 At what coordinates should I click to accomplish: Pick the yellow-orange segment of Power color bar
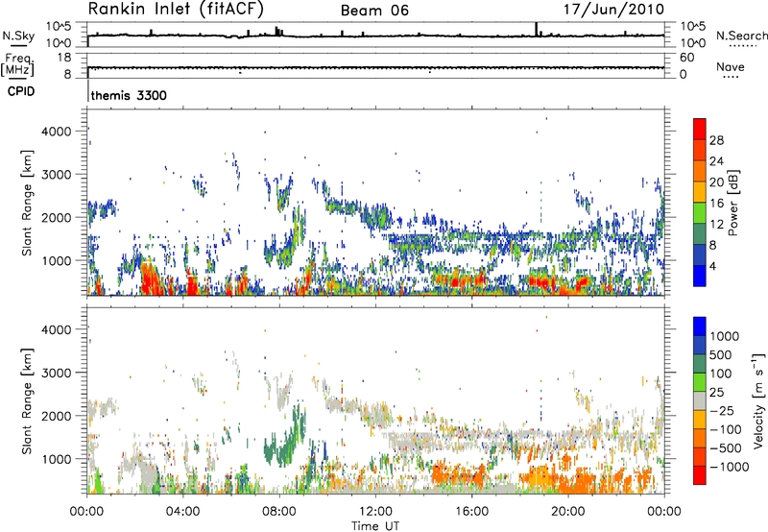pos(700,192)
